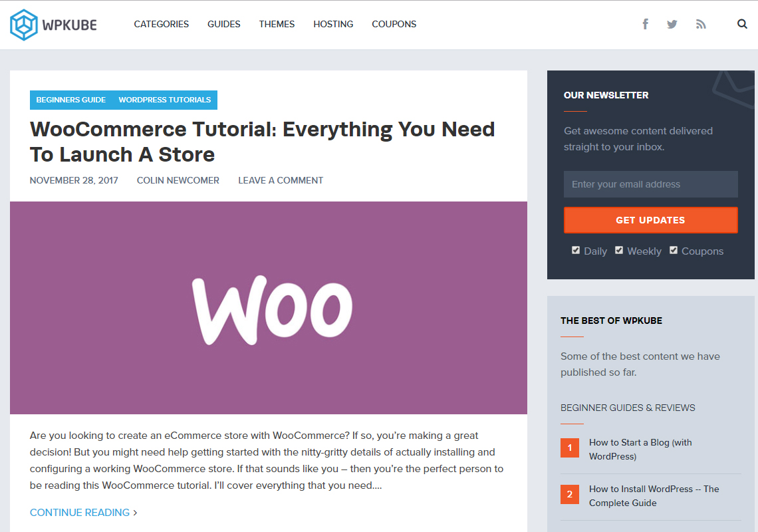Click the WPKube cube logo

pos(24,25)
